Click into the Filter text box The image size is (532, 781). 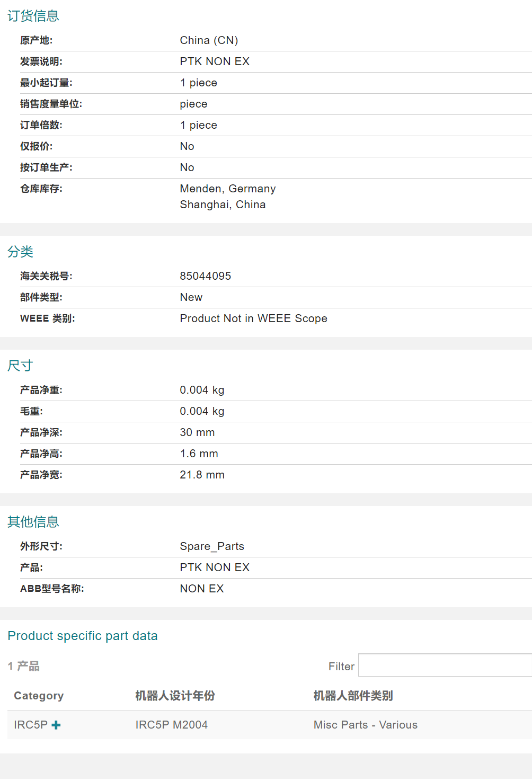click(x=445, y=665)
